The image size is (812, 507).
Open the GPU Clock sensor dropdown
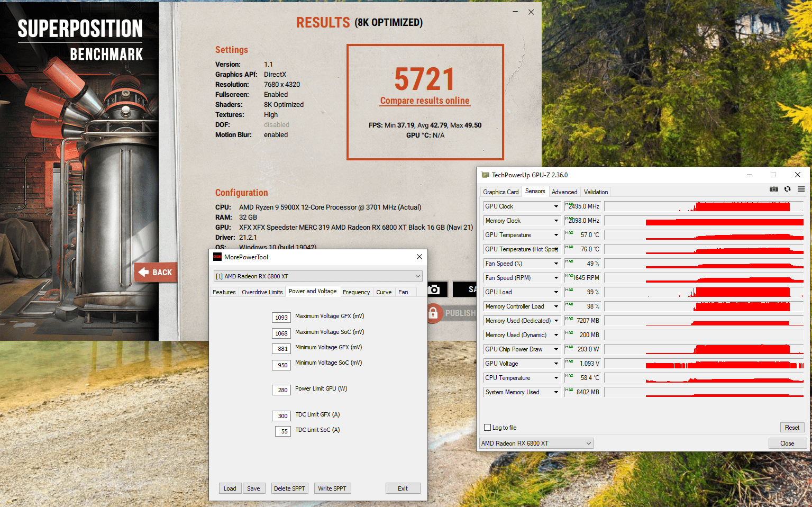556,206
